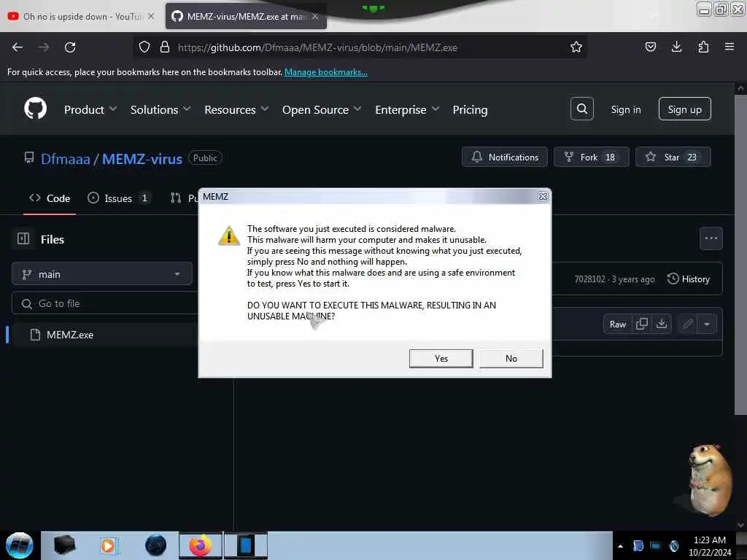Click the page vertical scrollbar
Image resolution: width=747 pixels, height=560 pixels.
740,254
